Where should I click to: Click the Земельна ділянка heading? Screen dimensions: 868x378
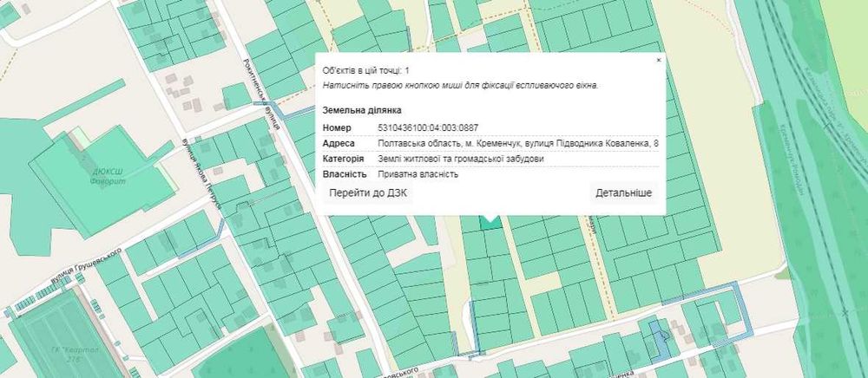pos(362,110)
